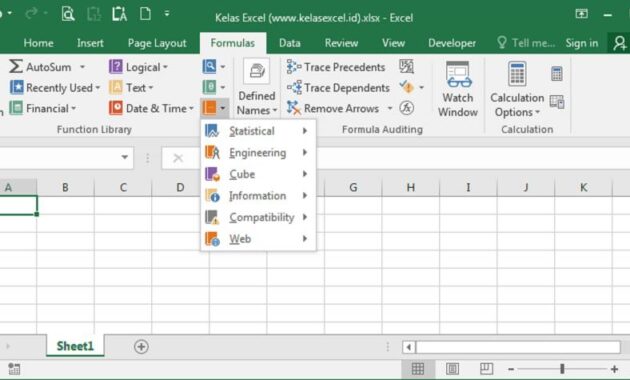This screenshot has width=630, height=380.
Task: Click the zoom out minus button
Action: point(511,369)
